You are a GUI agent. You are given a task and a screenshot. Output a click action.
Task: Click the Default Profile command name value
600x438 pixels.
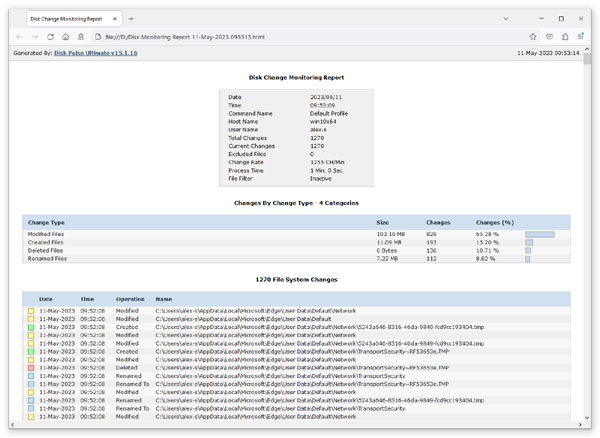(x=329, y=114)
